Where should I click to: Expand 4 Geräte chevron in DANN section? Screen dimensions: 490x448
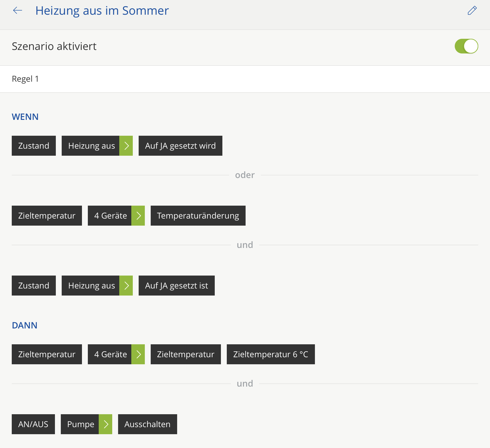138,354
